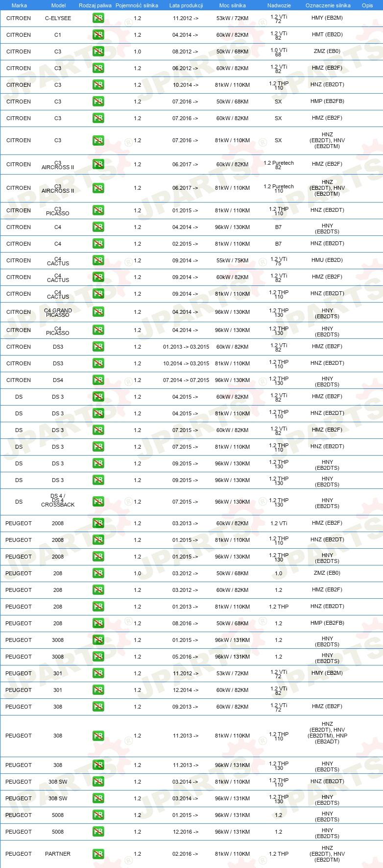The width and height of the screenshot is (383, 868).
Task: Click the DS 4 / DS 4 CROSSBACK cell
Action: pos(58,500)
